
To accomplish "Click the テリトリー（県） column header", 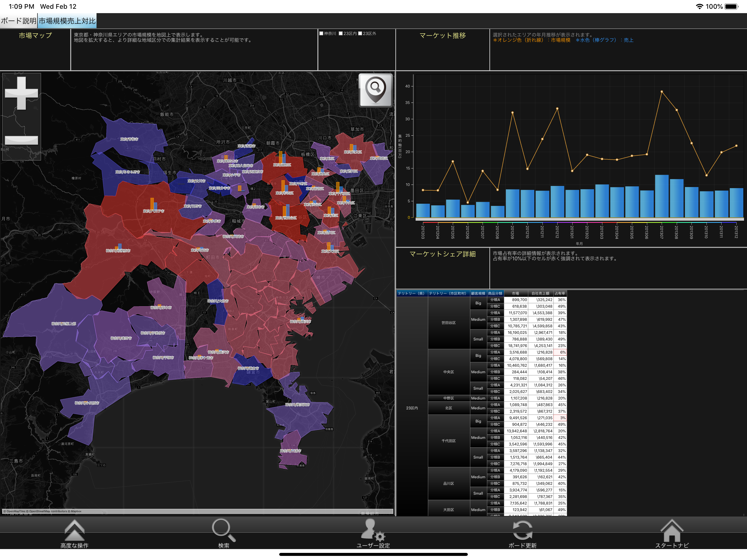I will click(412, 293).
